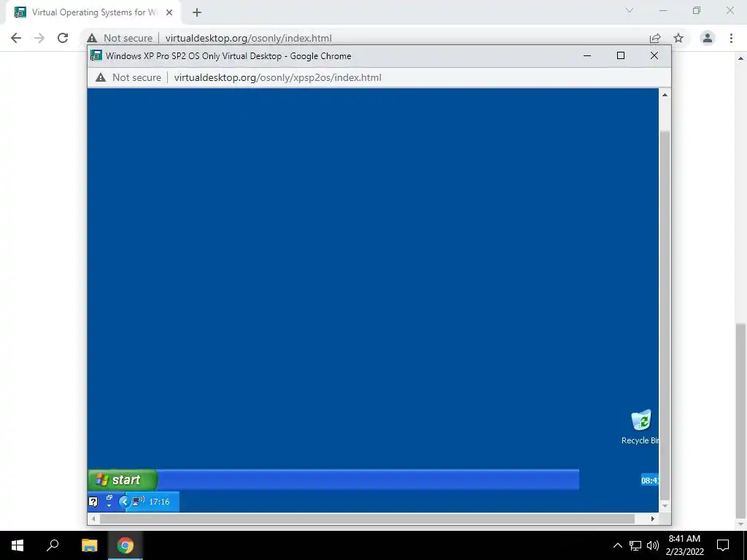Bookmark this page with the star icon
Screen dimensions: 747x560
(x=678, y=38)
